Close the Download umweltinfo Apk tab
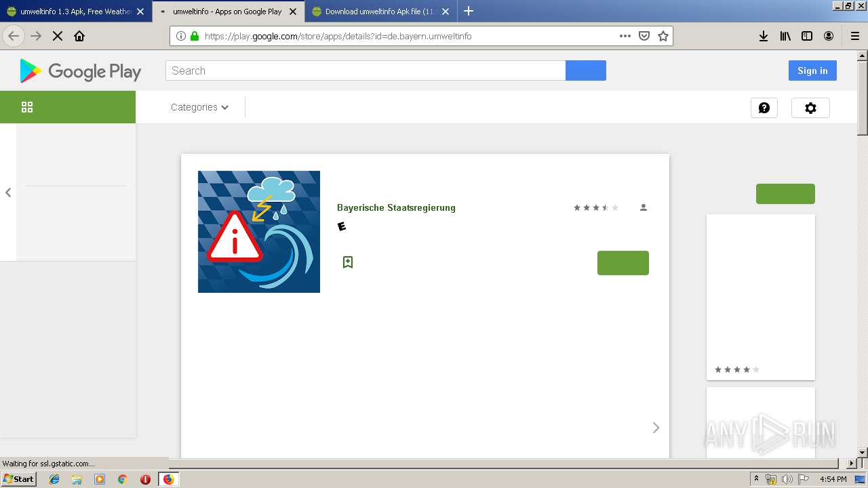The width and height of the screenshot is (868, 488). [445, 12]
